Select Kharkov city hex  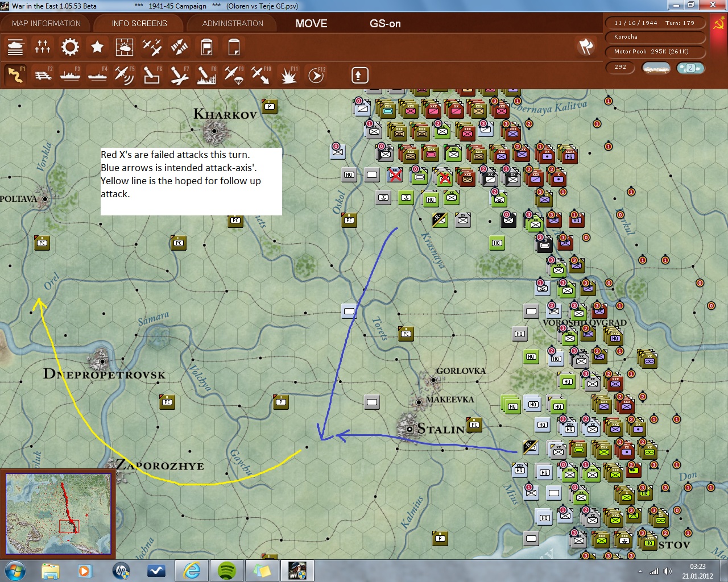click(214, 131)
